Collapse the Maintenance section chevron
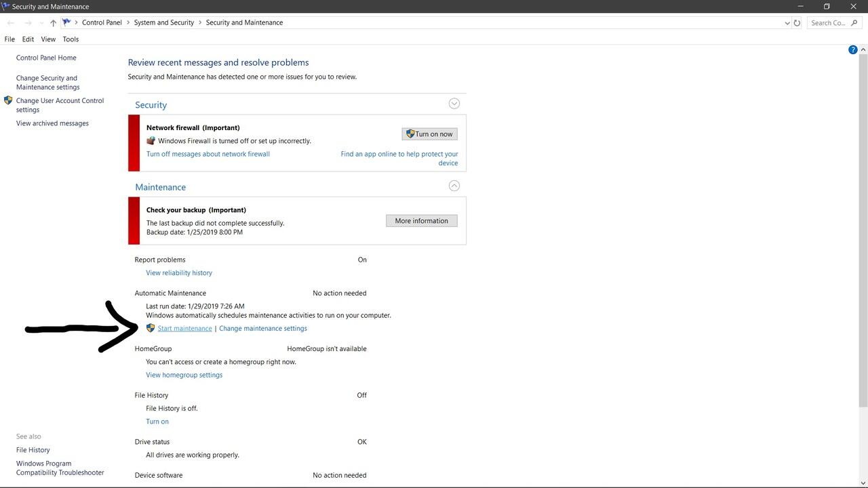 tap(454, 186)
